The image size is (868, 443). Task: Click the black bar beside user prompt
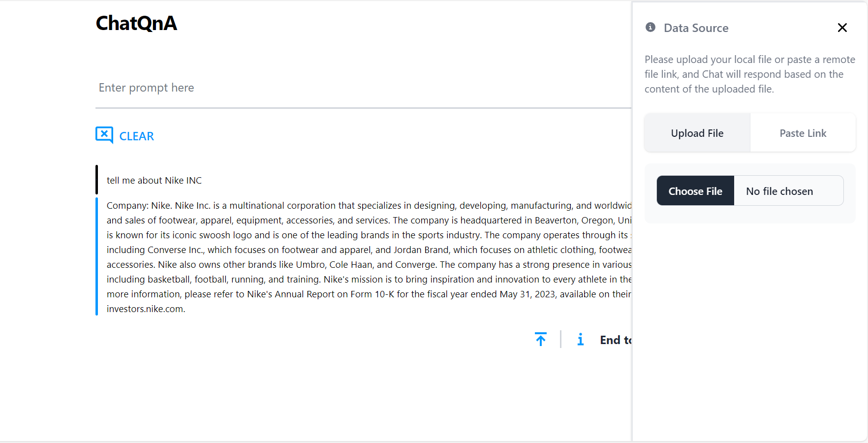click(97, 180)
